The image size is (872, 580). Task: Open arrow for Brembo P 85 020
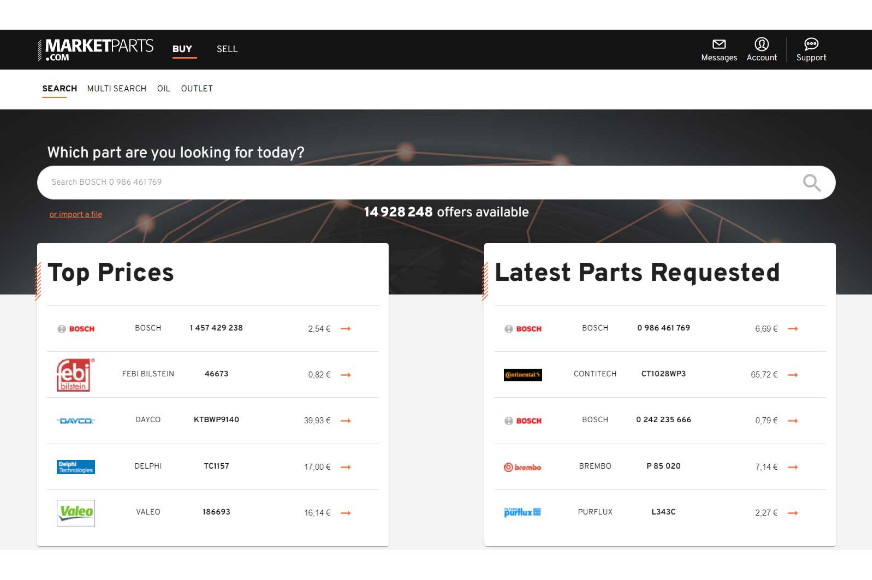793,467
